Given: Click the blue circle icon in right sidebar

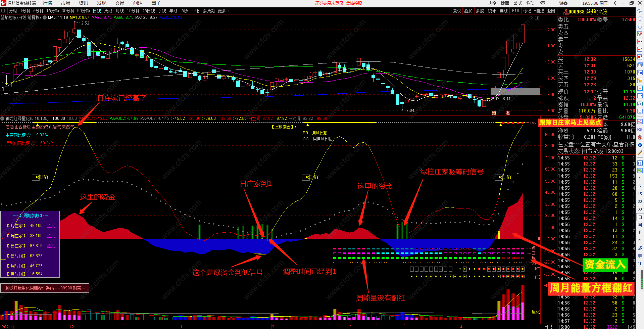Looking at the screenshot, I should (x=640, y=111).
